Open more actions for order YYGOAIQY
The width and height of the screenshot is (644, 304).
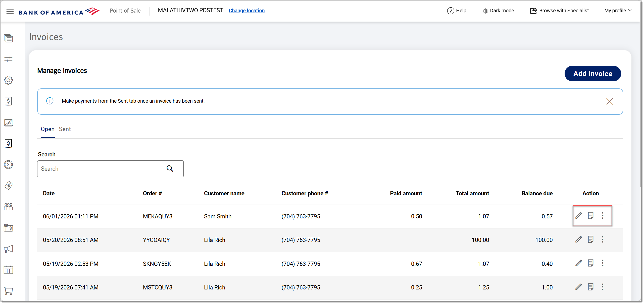point(603,239)
